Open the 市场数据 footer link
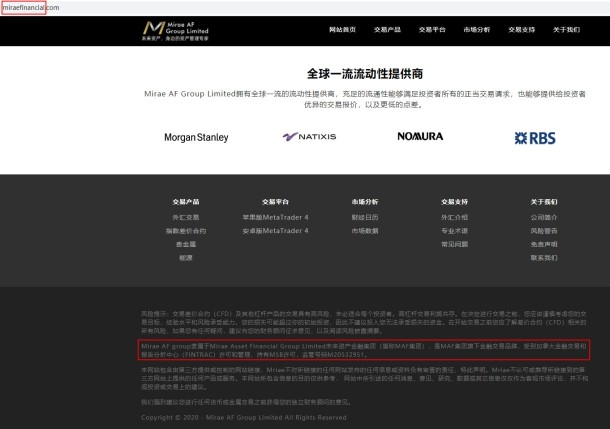The image size is (610, 429). pyautogui.click(x=365, y=231)
